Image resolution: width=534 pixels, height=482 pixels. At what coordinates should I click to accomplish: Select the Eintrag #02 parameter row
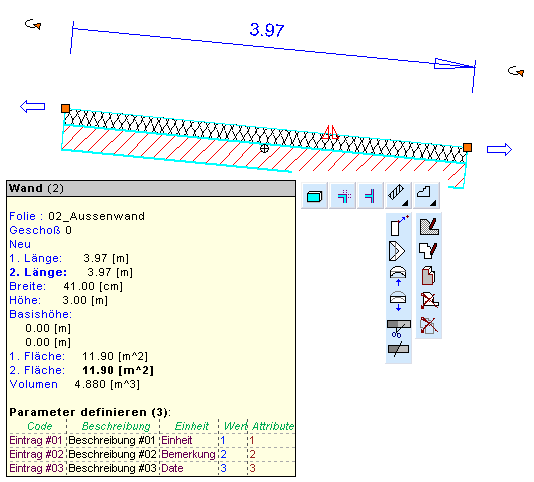[x=151, y=454]
